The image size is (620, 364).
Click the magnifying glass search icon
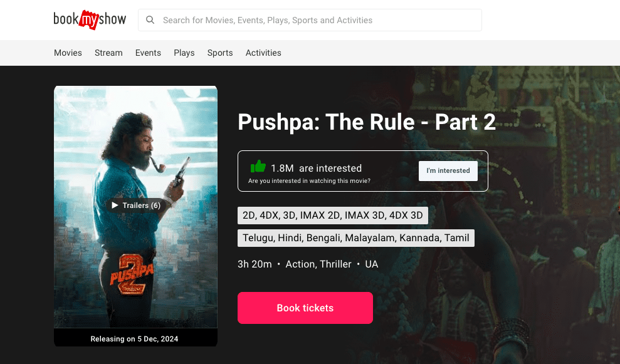point(150,20)
